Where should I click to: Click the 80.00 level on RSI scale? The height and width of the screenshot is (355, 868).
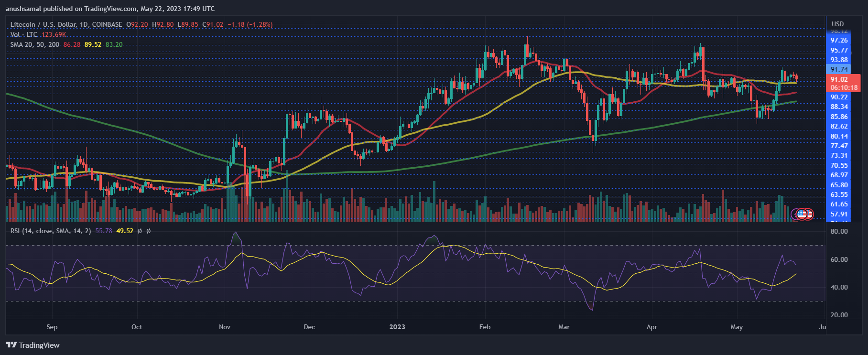839,231
